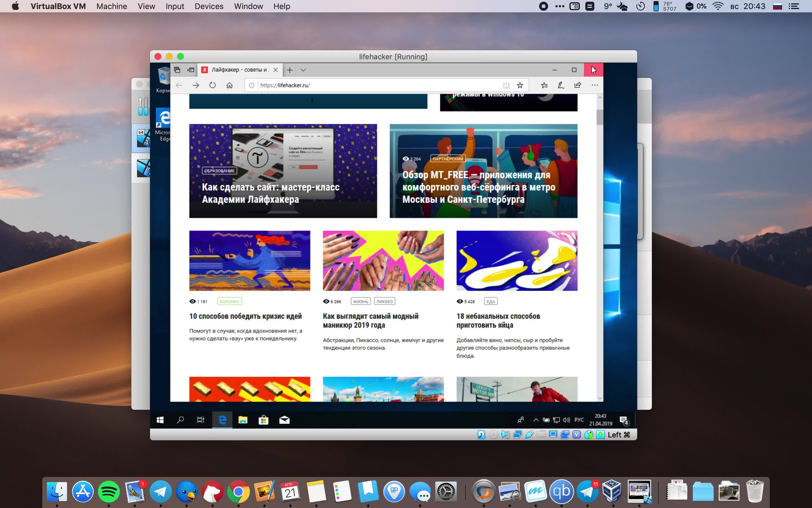The width and height of the screenshot is (812, 508).
Task: Share this page from Edge toolbar
Action: pyautogui.click(x=577, y=85)
